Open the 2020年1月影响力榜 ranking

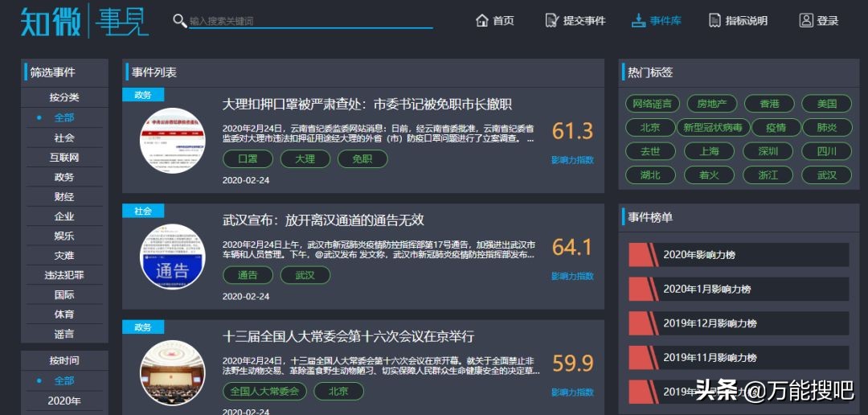click(739, 290)
